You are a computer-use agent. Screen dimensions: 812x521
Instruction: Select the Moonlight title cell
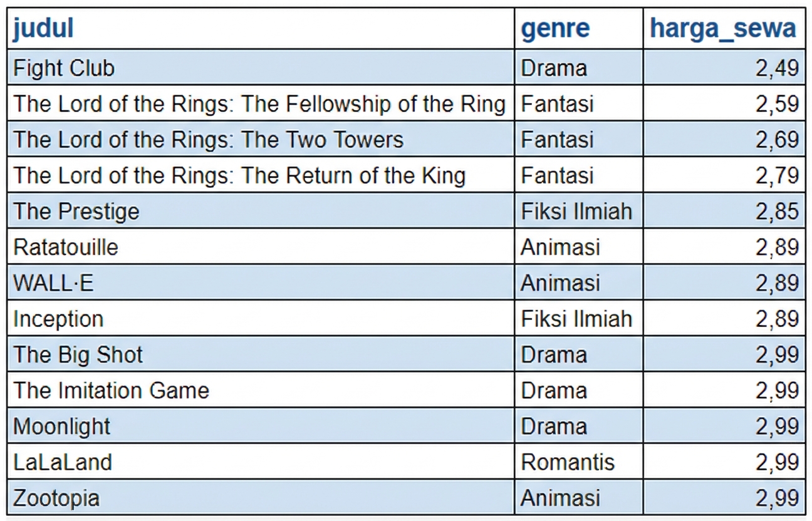[x=62, y=426]
